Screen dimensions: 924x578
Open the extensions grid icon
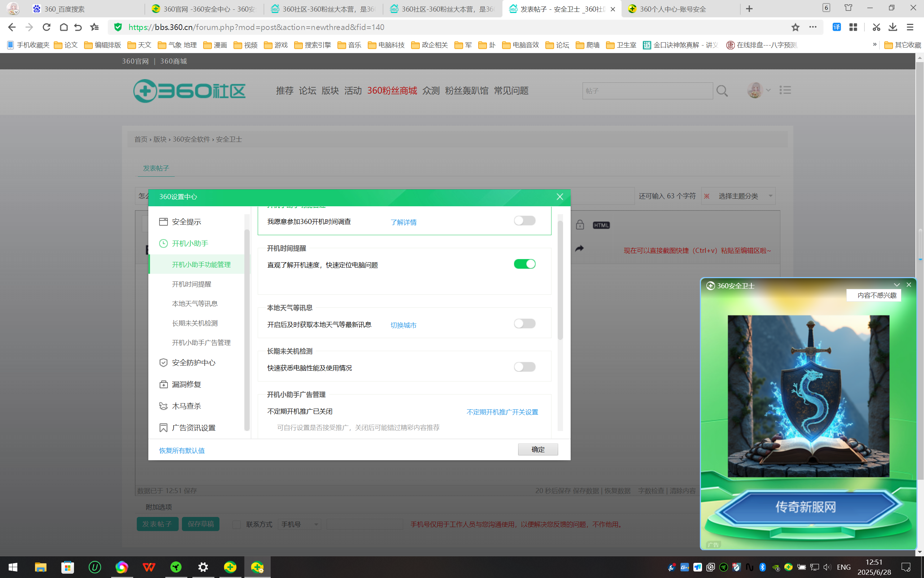coord(853,27)
